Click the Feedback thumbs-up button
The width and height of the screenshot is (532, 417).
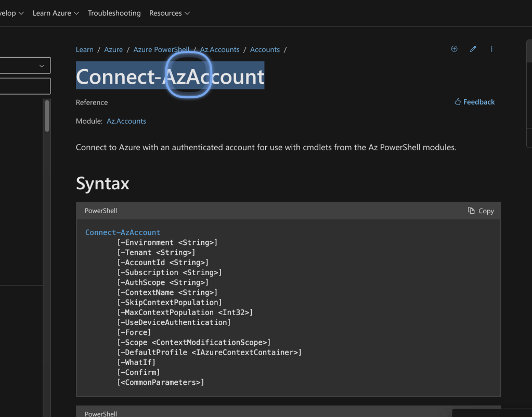click(x=474, y=102)
